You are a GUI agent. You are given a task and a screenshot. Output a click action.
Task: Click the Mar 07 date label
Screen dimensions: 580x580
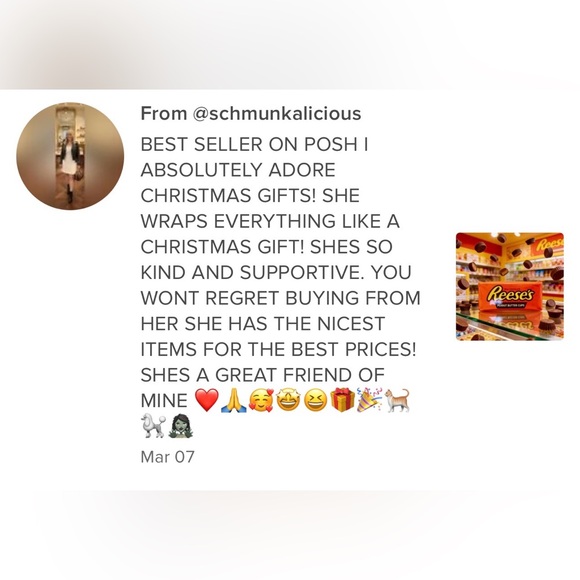click(167, 457)
